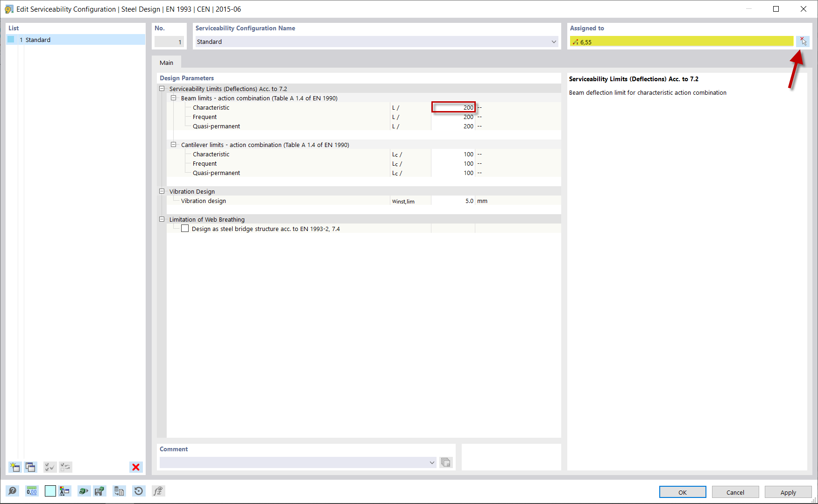This screenshot has height=504, width=818.
Task: Open the formula editor fx icon
Action: [158, 491]
